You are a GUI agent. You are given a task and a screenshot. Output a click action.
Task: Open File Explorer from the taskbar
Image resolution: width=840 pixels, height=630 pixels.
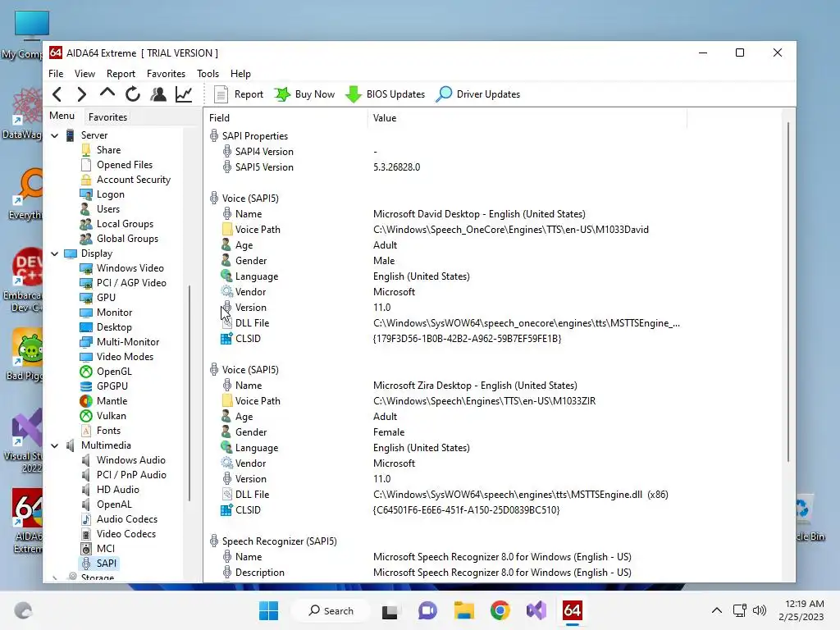464,610
